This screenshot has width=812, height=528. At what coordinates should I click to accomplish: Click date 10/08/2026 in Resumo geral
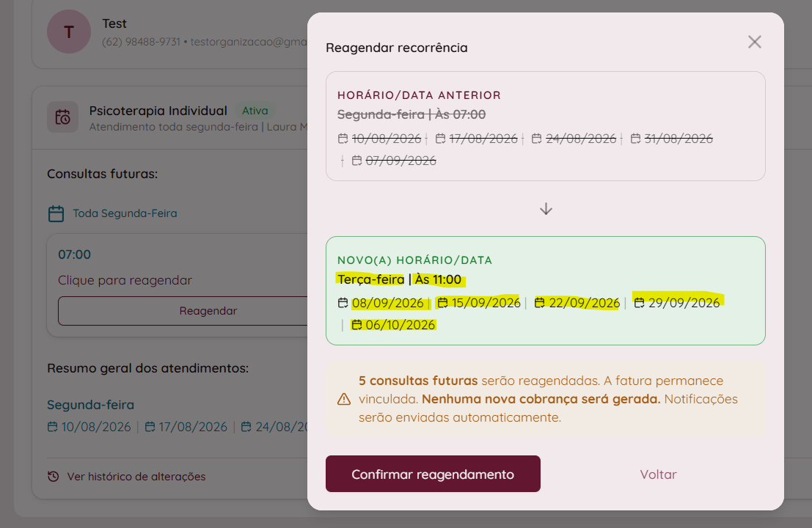[96, 427]
